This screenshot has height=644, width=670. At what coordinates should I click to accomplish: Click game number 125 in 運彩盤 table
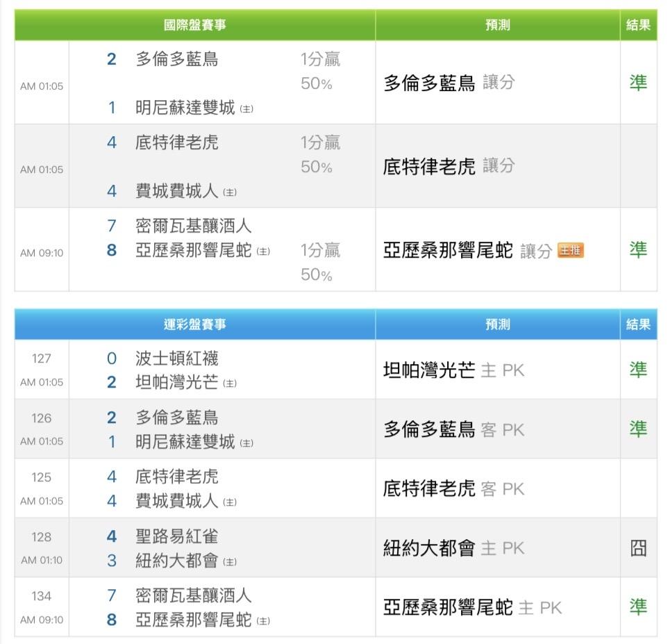(42, 477)
